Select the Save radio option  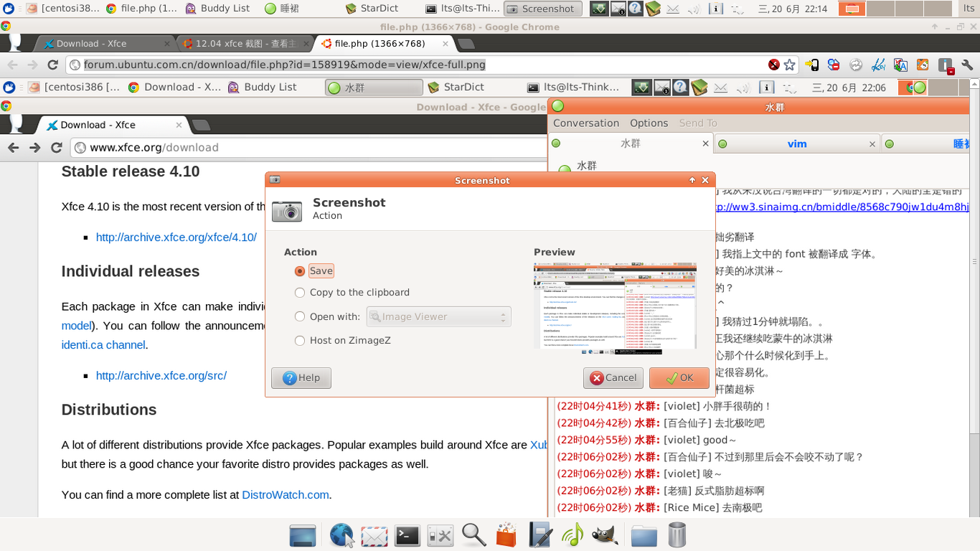(314, 271)
